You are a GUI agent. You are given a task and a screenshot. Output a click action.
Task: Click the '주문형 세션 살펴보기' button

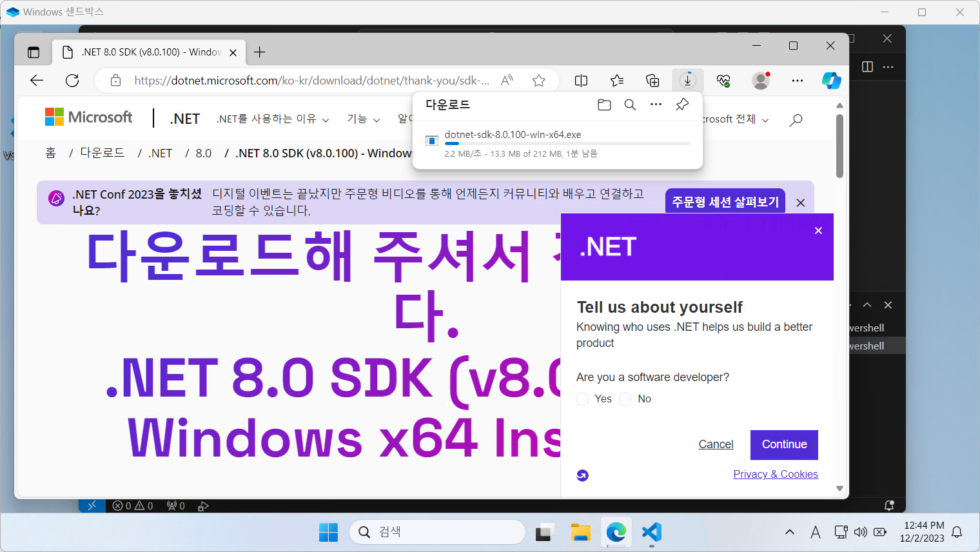pyautogui.click(x=725, y=202)
